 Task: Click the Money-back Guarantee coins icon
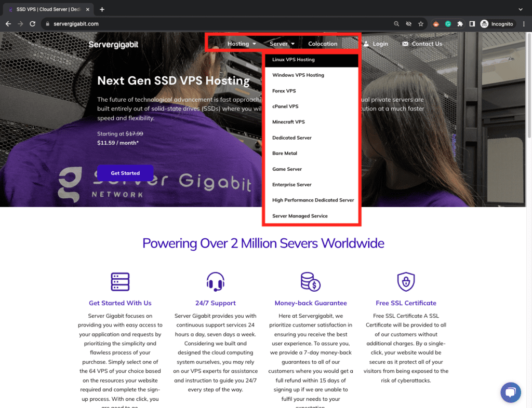tap(310, 281)
